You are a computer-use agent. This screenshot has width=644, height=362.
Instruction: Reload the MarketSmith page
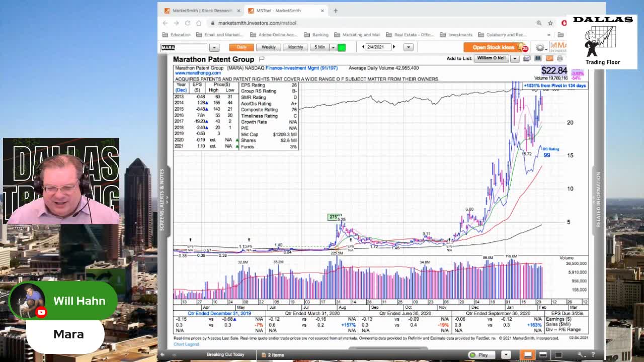(x=187, y=23)
